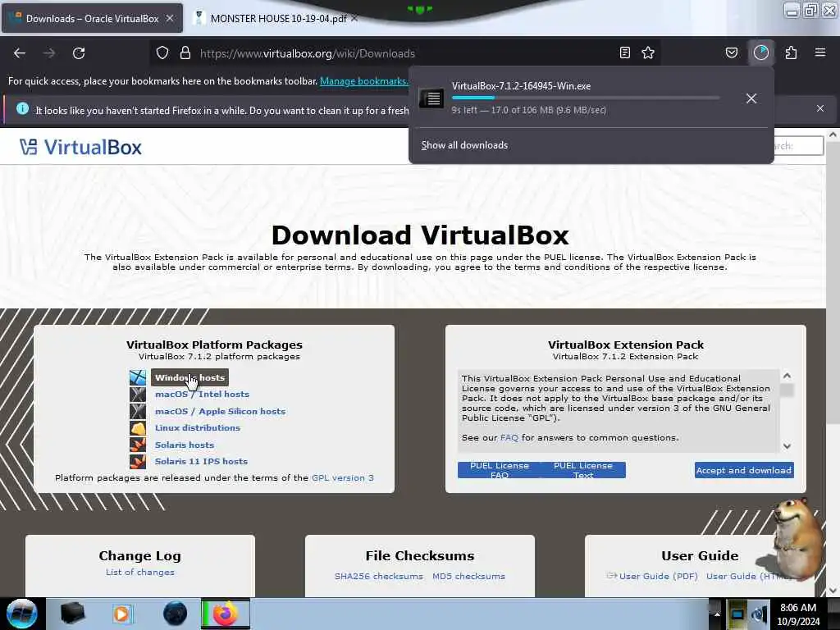
Task: Open Solaris hosts link
Action: [x=185, y=445]
